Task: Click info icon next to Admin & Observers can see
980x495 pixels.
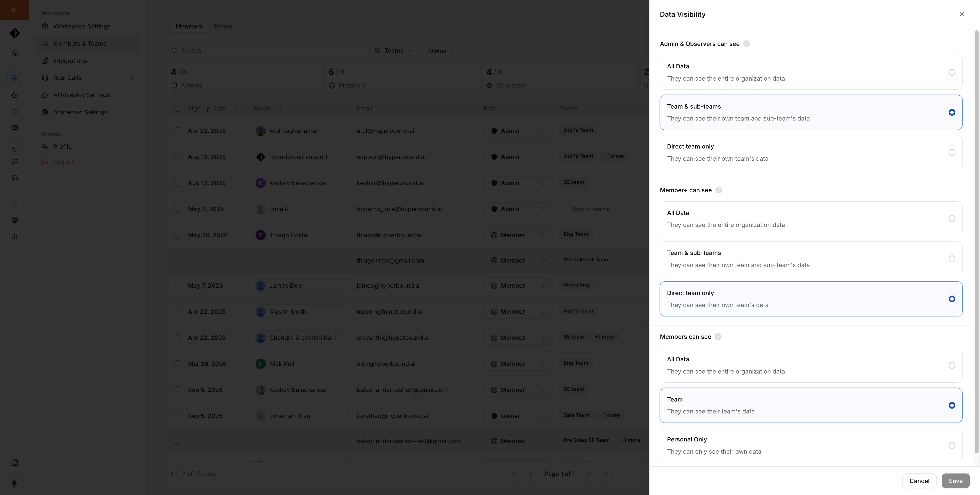Action: pos(746,44)
